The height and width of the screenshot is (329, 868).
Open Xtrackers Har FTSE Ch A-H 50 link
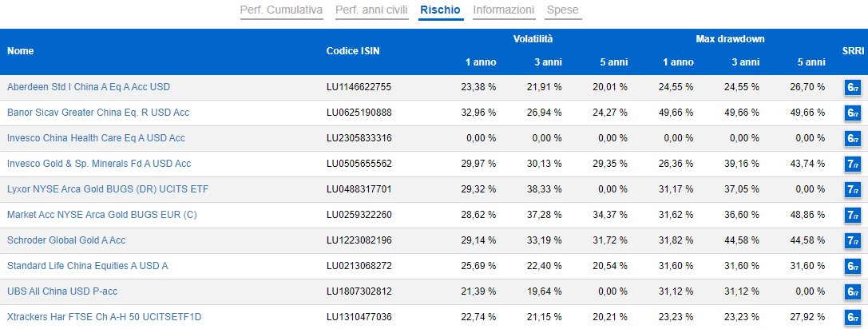(x=105, y=317)
